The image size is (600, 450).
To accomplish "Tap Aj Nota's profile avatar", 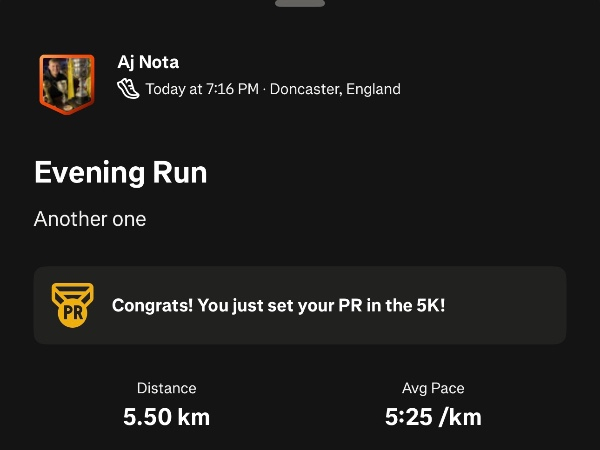I will (67, 82).
